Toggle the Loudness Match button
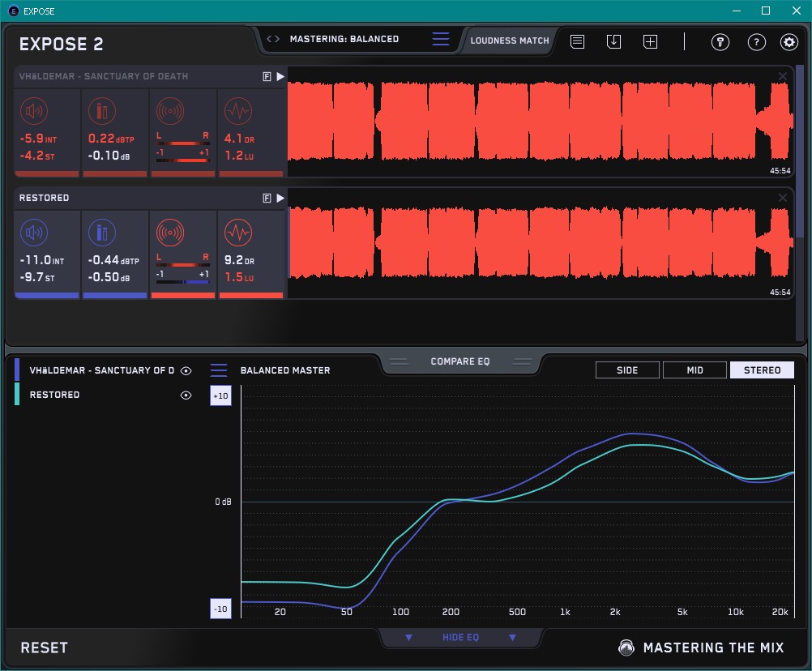The width and height of the screenshot is (812, 671). (510, 40)
